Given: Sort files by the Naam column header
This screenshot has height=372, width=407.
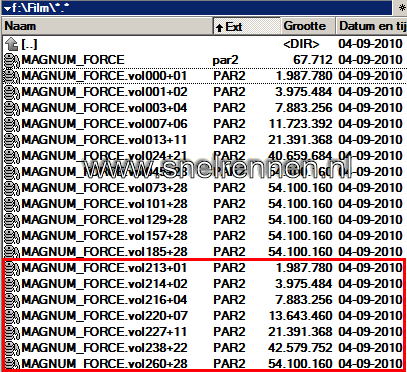Looking at the screenshot, I should point(108,26).
